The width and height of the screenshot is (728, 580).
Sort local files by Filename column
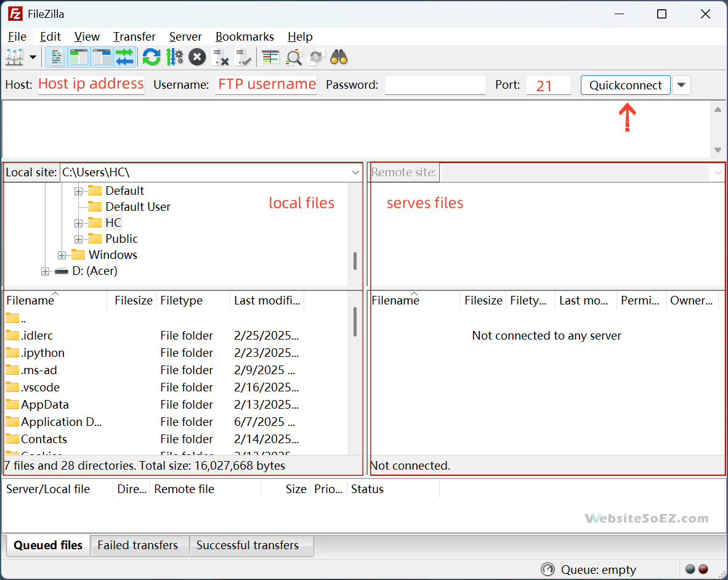(x=55, y=301)
